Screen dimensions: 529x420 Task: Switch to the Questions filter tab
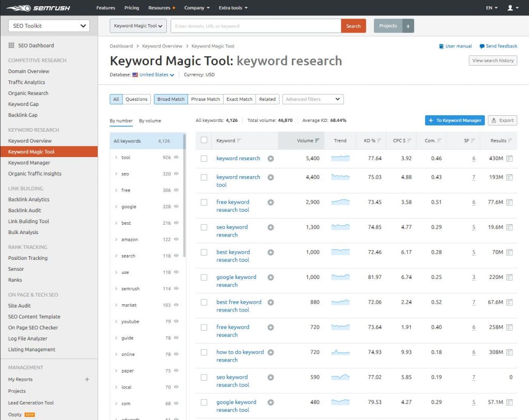(136, 99)
